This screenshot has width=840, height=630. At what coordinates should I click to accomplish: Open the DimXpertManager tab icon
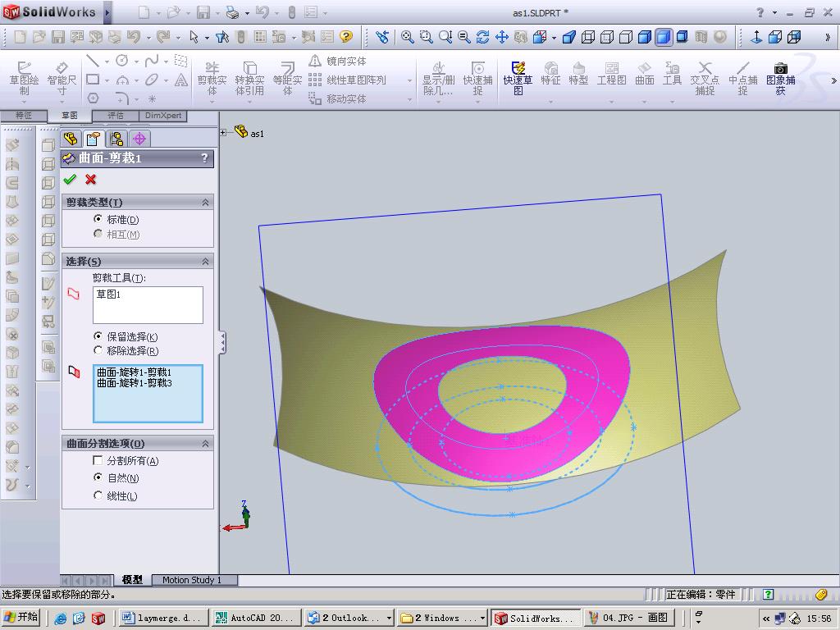pyautogui.click(x=139, y=139)
